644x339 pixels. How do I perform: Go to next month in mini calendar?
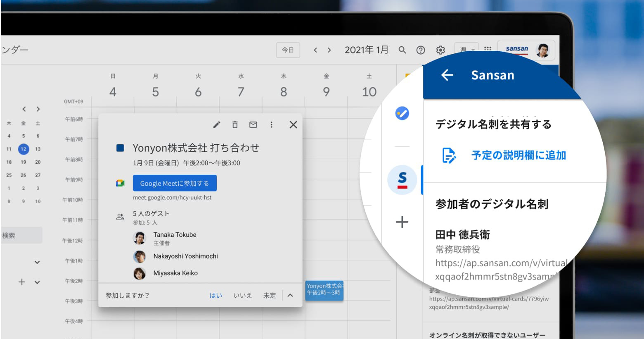[38, 109]
